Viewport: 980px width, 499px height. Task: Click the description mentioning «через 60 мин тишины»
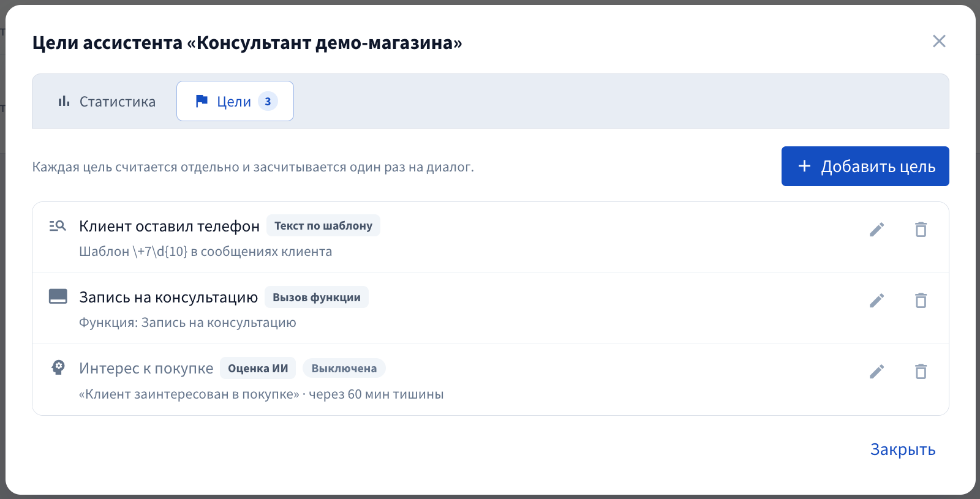262,394
